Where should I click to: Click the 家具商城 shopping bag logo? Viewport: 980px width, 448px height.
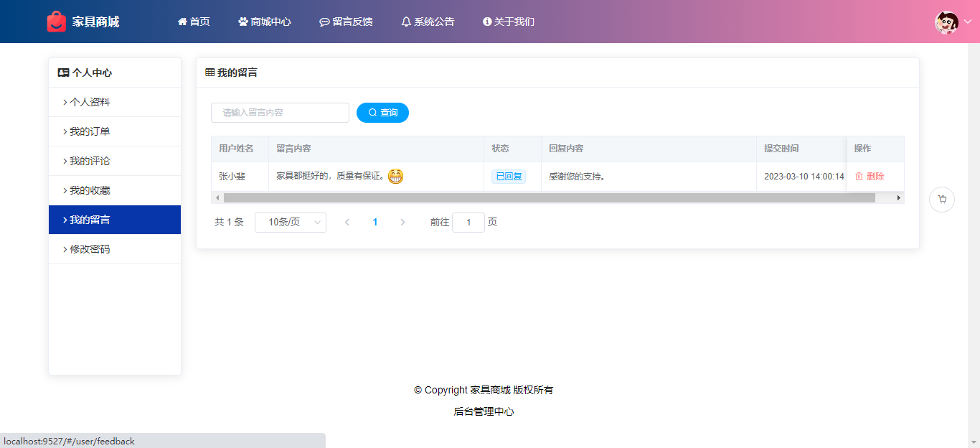57,22
